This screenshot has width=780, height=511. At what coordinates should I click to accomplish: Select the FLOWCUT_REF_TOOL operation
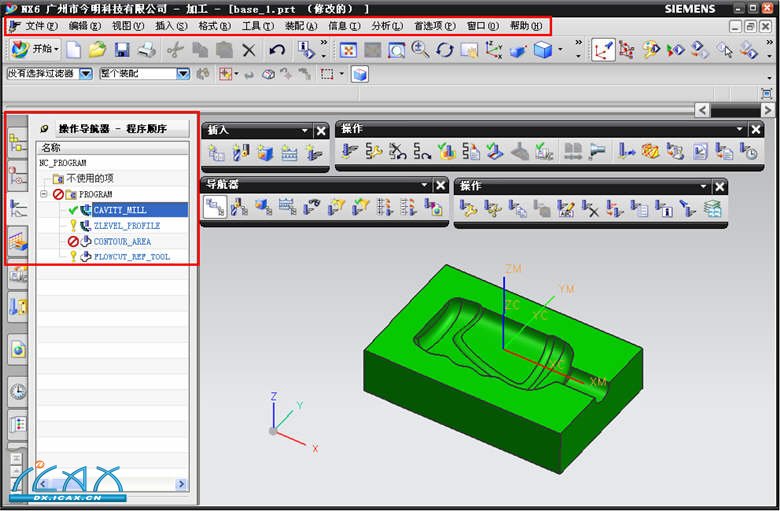pyautogui.click(x=131, y=257)
